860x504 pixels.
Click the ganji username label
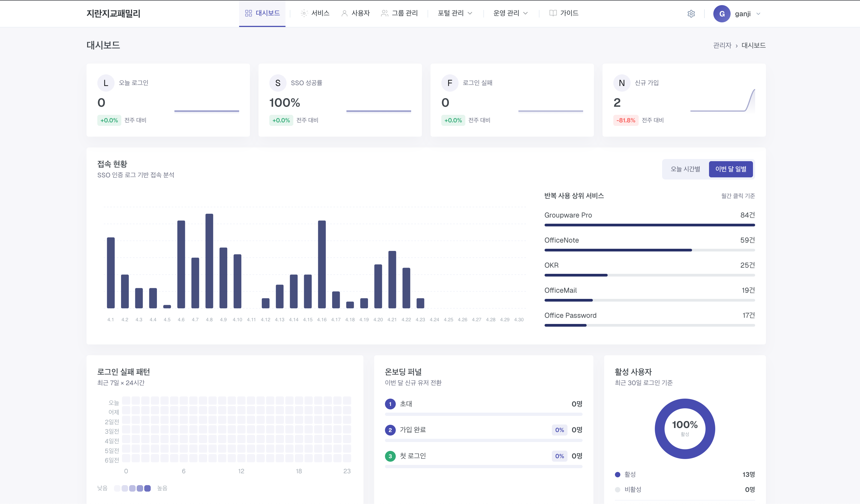(743, 14)
